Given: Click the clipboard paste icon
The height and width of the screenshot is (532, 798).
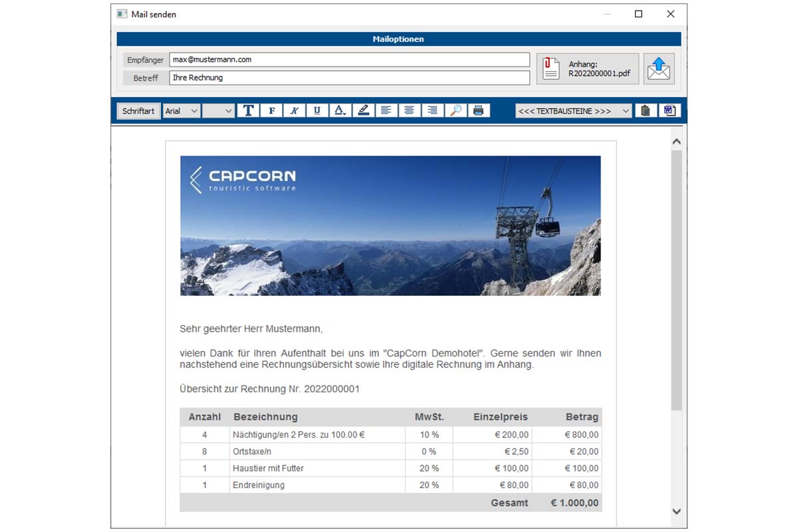Looking at the screenshot, I should point(645,111).
